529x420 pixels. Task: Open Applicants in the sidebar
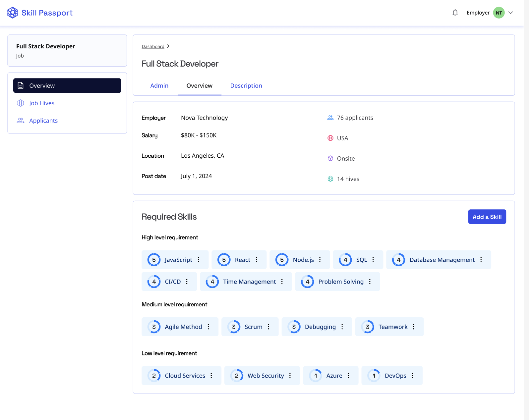point(43,121)
